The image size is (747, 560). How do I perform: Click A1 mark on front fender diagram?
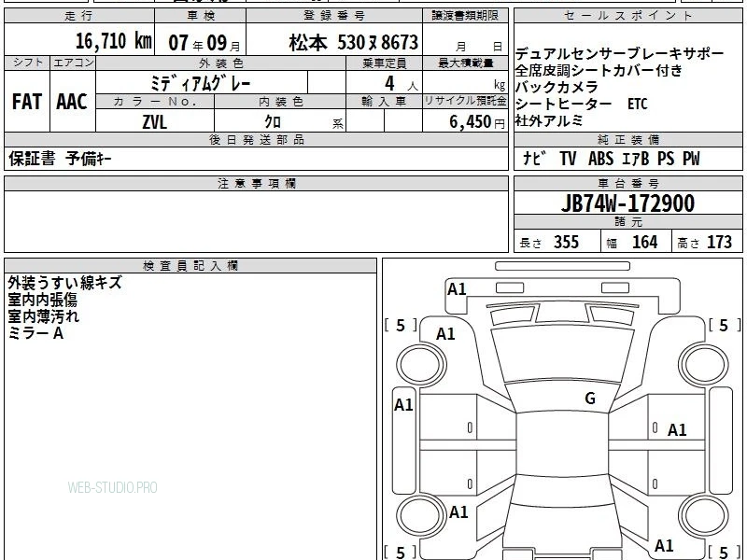(x=446, y=334)
